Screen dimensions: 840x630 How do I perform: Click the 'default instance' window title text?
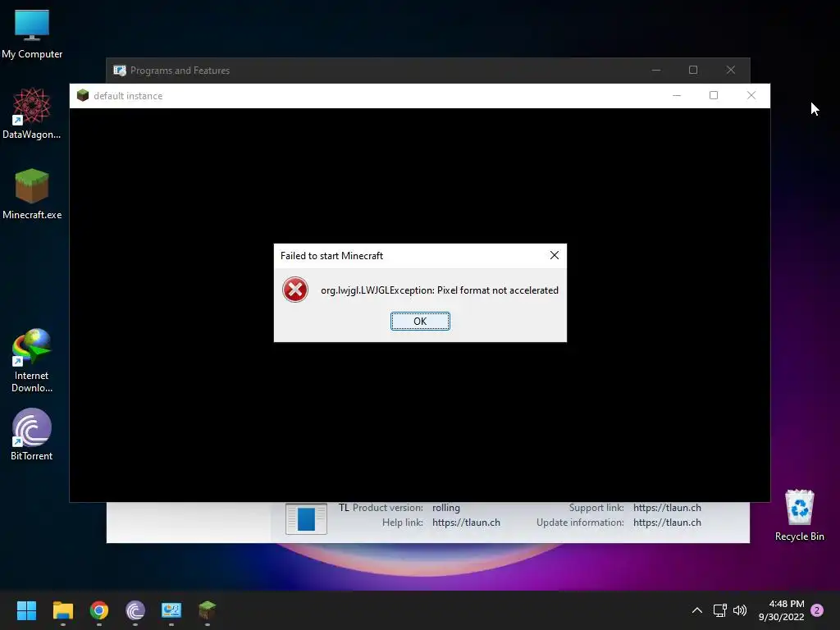[128, 96]
